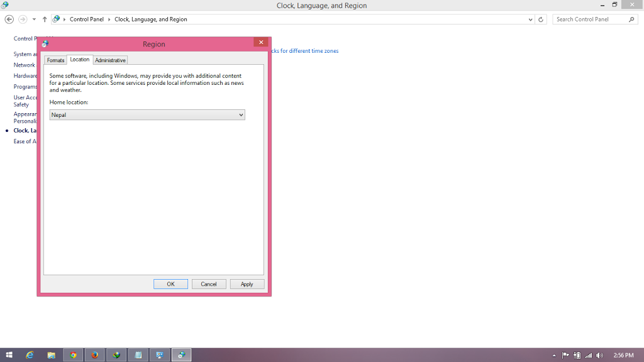Image resolution: width=644 pixels, height=362 pixels.
Task: Click the Up one level arrow
Action: tap(45, 19)
